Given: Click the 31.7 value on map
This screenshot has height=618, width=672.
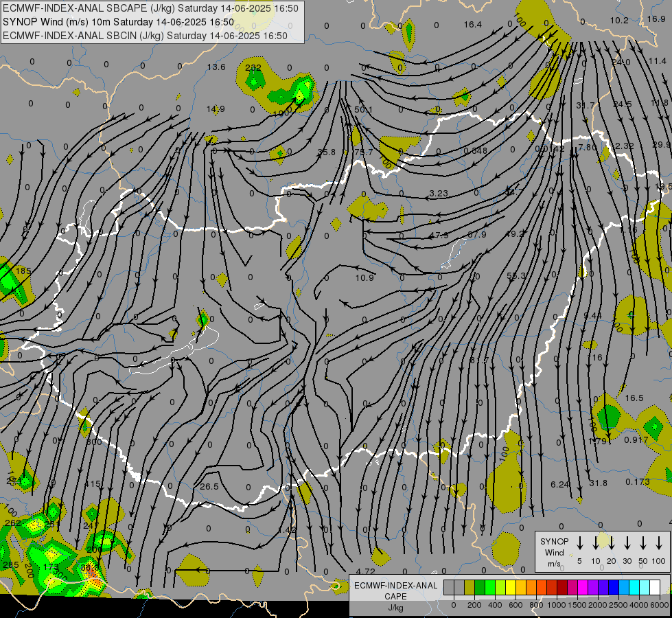Looking at the screenshot, I should 586,105.
